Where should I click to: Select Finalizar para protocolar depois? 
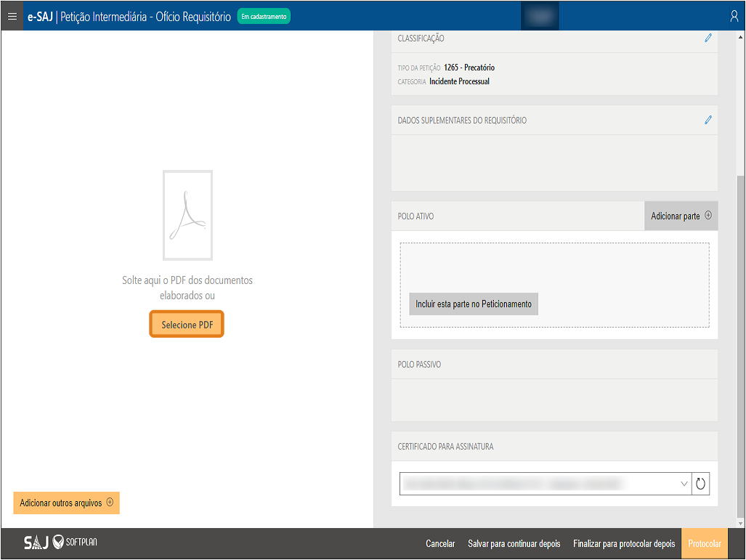click(x=624, y=544)
